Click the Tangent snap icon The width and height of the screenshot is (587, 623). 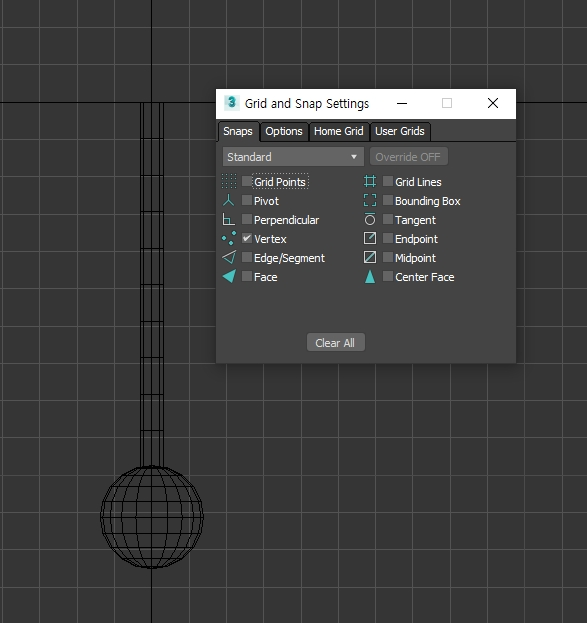[x=370, y=219]
